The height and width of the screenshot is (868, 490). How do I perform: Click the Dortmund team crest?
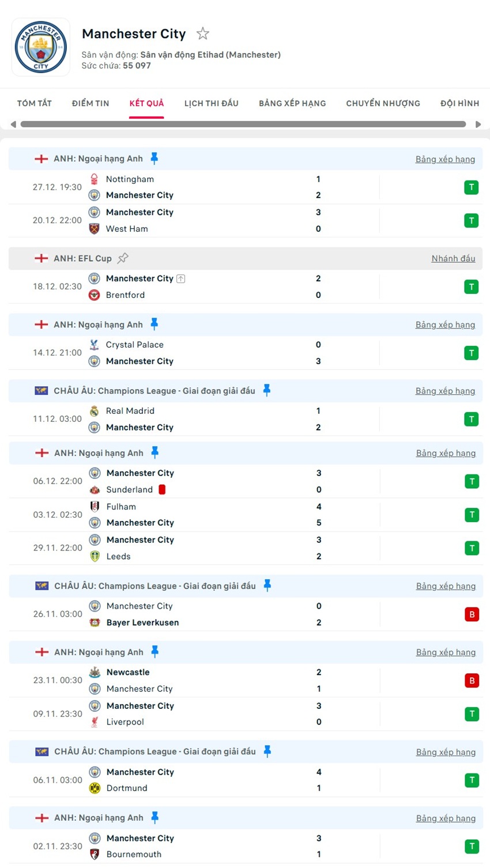click(95, 788)
